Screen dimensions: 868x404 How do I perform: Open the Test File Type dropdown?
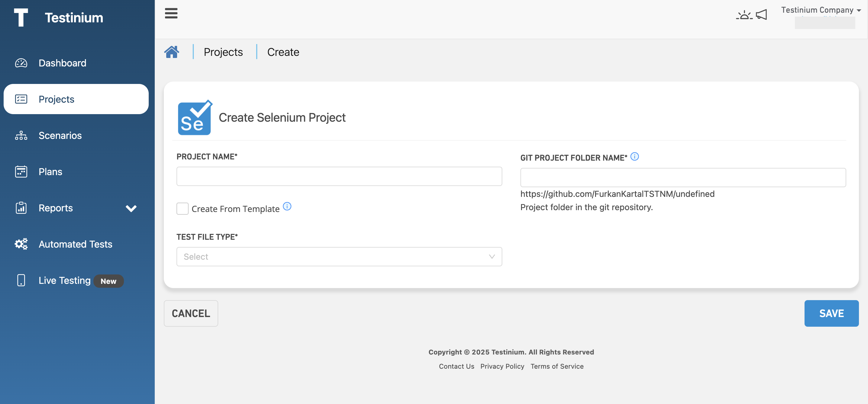[339, 257]
